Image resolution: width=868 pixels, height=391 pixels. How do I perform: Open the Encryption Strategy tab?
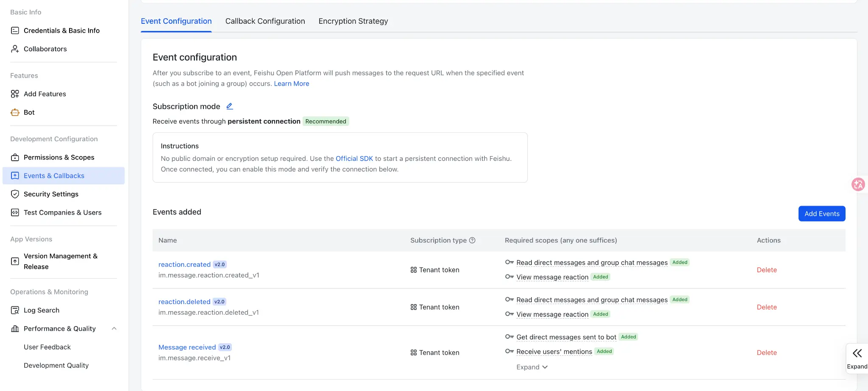click(353, 21)
